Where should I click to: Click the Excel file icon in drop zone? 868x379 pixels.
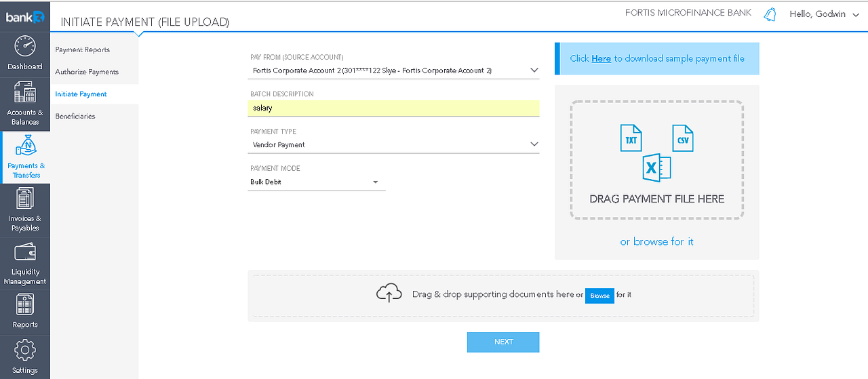coord(656,167)
